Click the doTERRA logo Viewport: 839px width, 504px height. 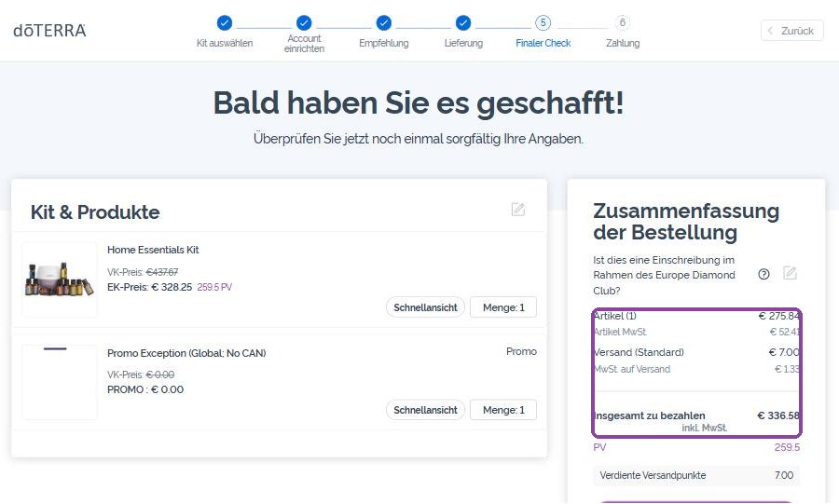click(x=49, y=31)
